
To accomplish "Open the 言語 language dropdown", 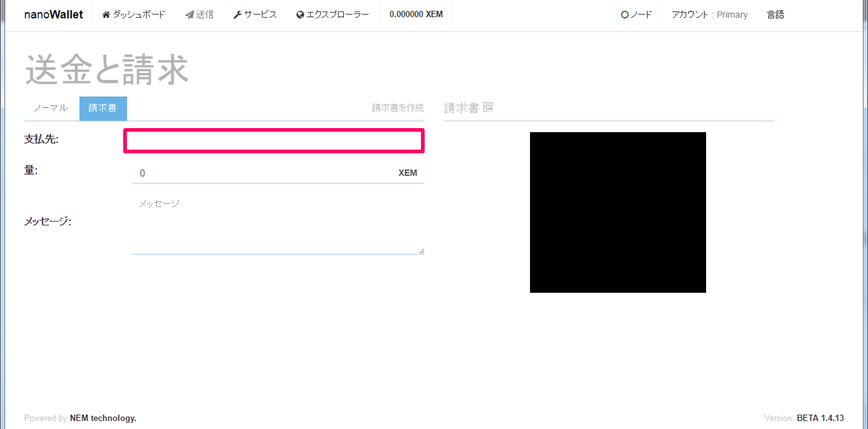I will [776, 15].
